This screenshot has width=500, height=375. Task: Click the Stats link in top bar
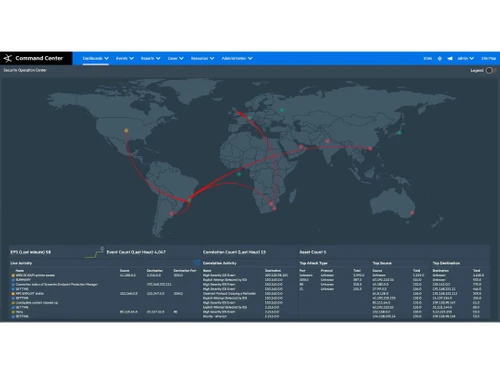point(428,58)
